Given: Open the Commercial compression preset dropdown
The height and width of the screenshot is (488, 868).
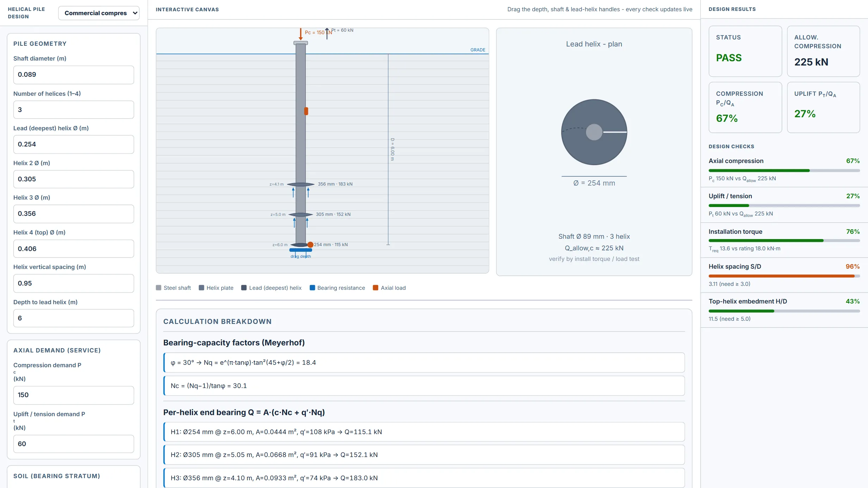Looking at the screenshot, I should click(99, 13).
